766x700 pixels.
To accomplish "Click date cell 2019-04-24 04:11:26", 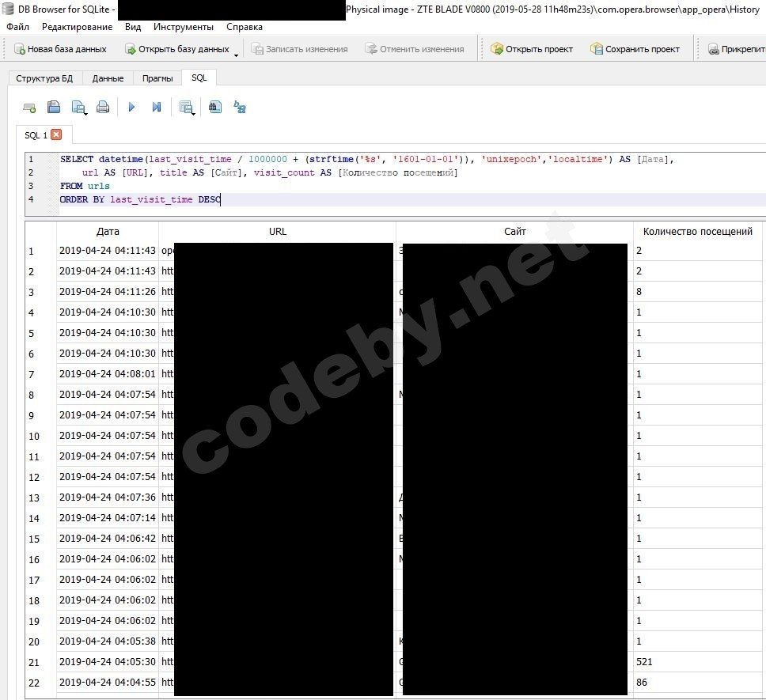I will (108, 291).
